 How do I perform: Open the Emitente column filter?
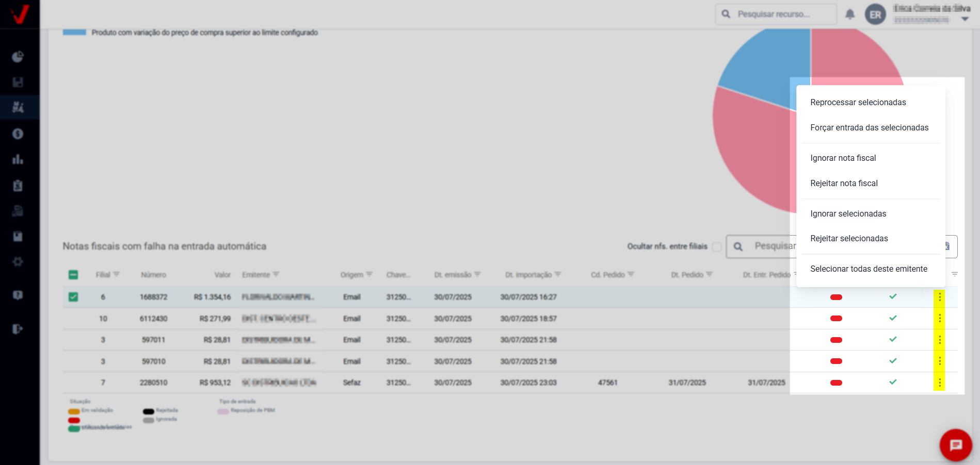click(x=276, y=274)
